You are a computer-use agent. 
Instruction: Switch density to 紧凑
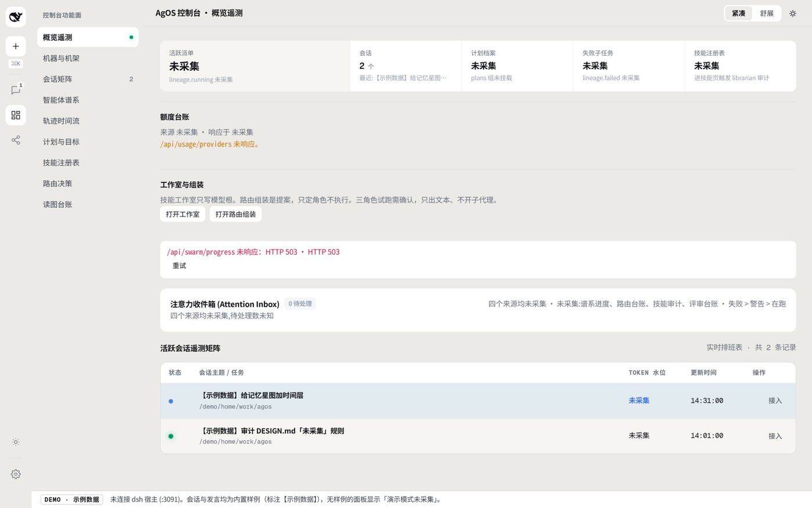(738, 13)
